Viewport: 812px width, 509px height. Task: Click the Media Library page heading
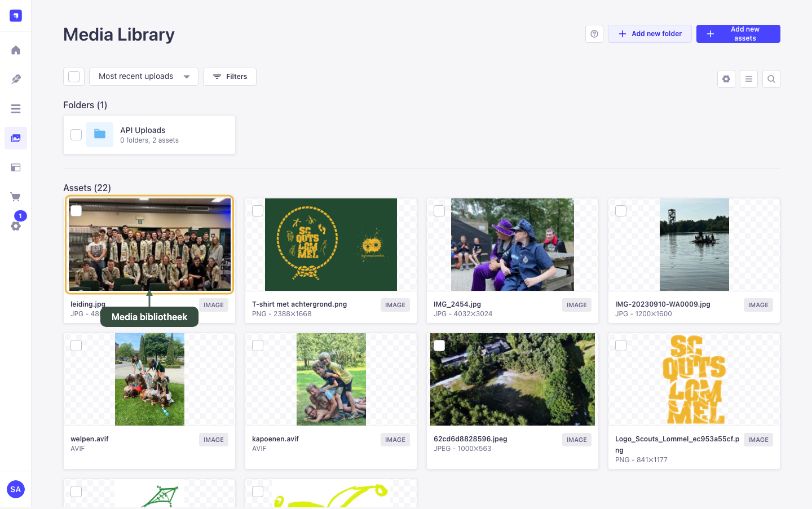pyautogui.click(x=119, y=34)
